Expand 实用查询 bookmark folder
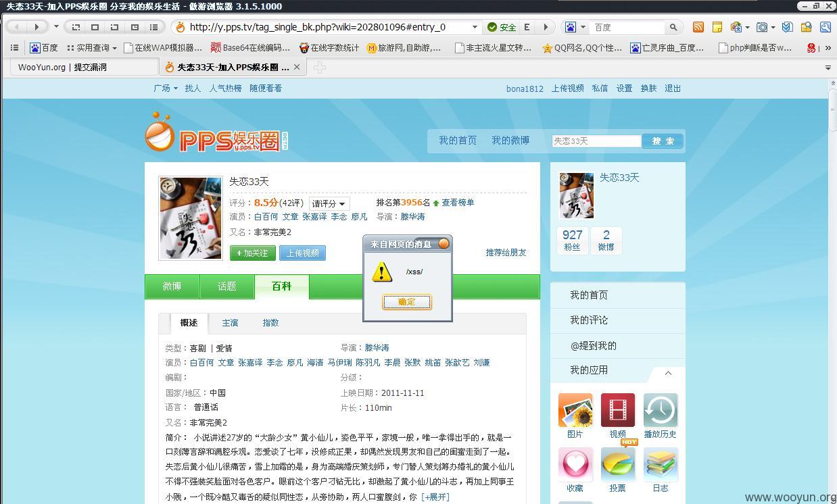The height and width of the screenshot is (504, 837). pos(91,48)
